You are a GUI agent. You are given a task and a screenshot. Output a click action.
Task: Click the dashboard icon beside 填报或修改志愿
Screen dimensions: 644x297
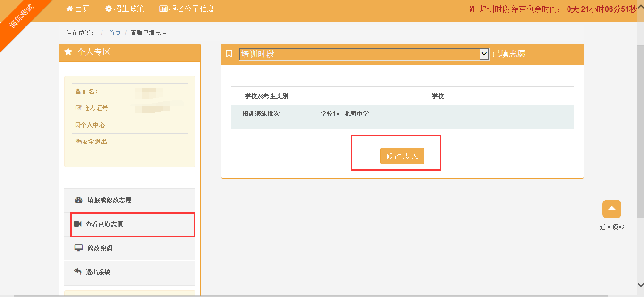(78, 200)
